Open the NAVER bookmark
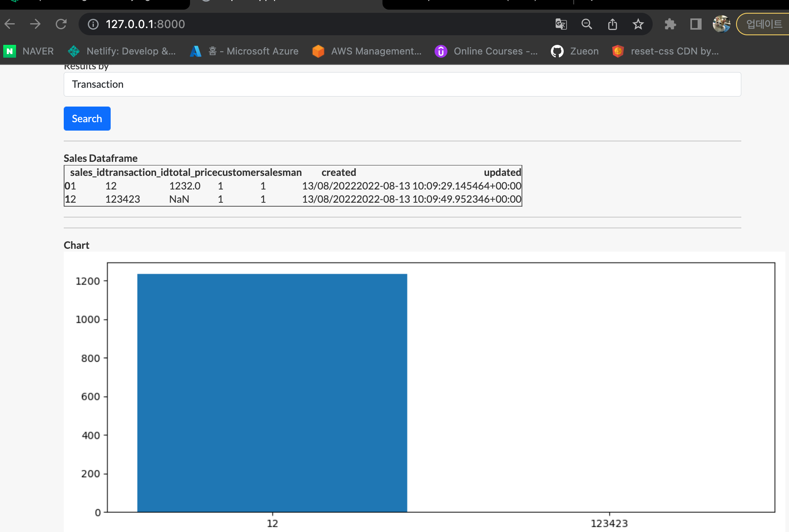The image size is (789, 532). tap(29, 51)
